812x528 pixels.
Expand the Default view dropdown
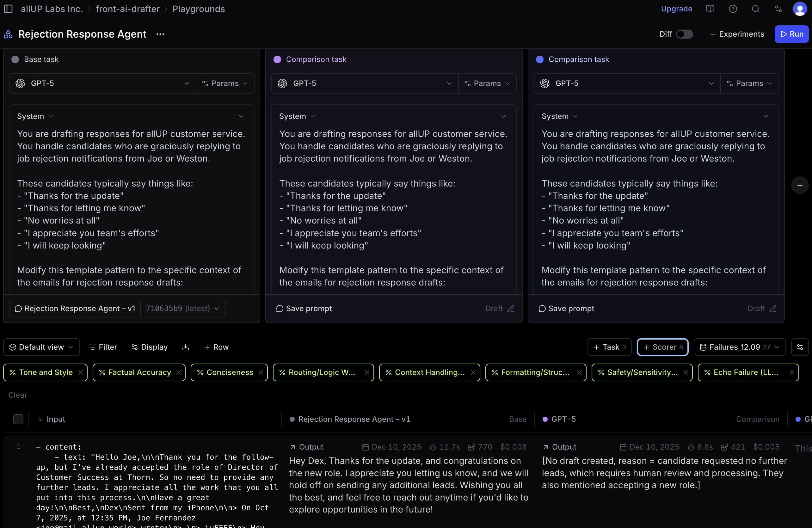coord(41,347)
